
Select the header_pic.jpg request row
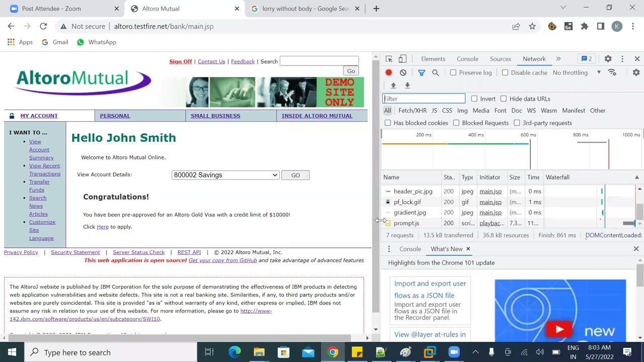pyautogui.click(x=508, y=192)
